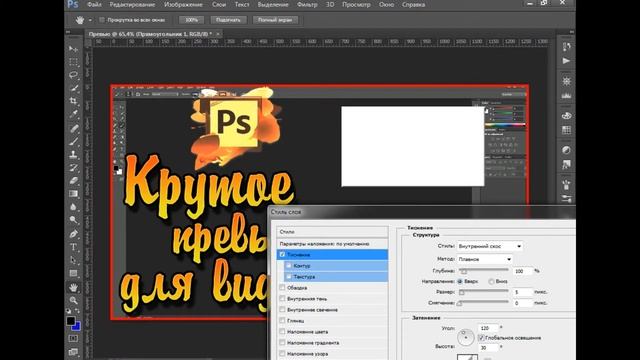Select the Brush tool
This screenshot has width=640, height=360.
(x=73, y=142)
